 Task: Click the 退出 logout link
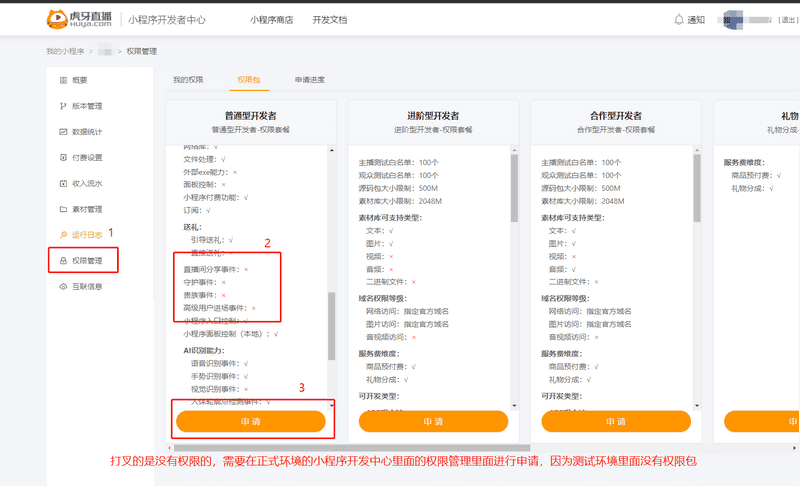coord(788,20)
